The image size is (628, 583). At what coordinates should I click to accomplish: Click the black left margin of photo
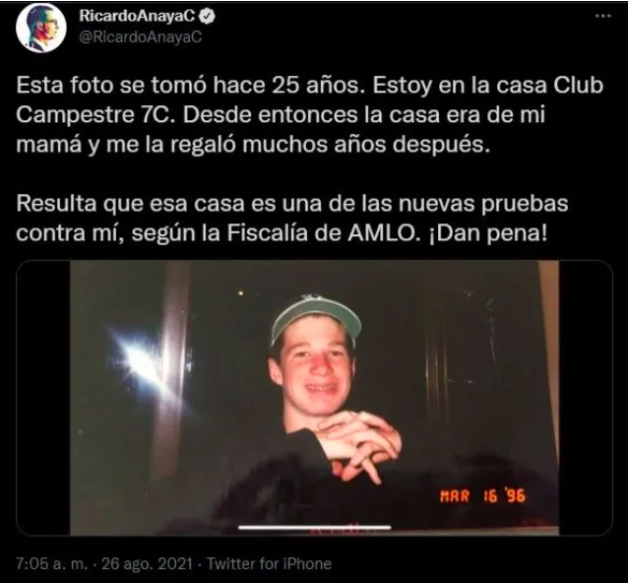[x=43, y=398]
